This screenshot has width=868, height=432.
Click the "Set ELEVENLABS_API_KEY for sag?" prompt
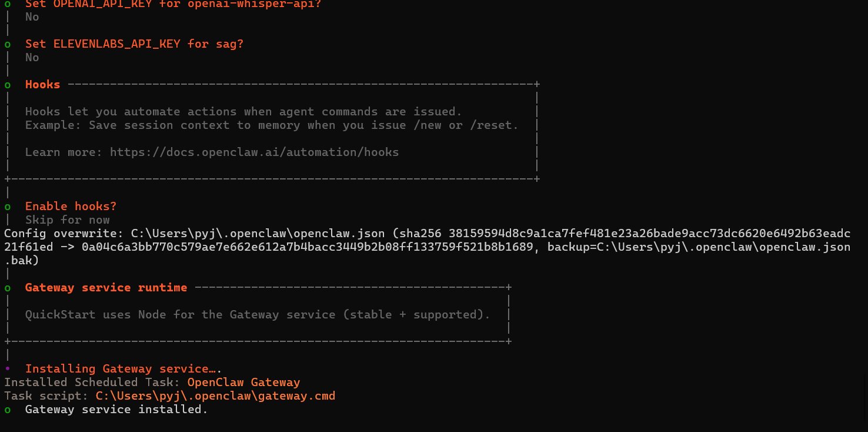(134, 44)
